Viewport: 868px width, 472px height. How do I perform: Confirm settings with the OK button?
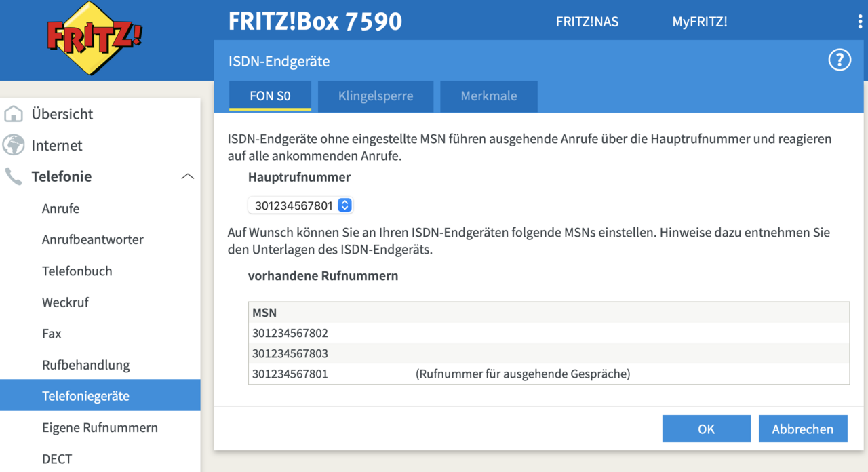706,429
